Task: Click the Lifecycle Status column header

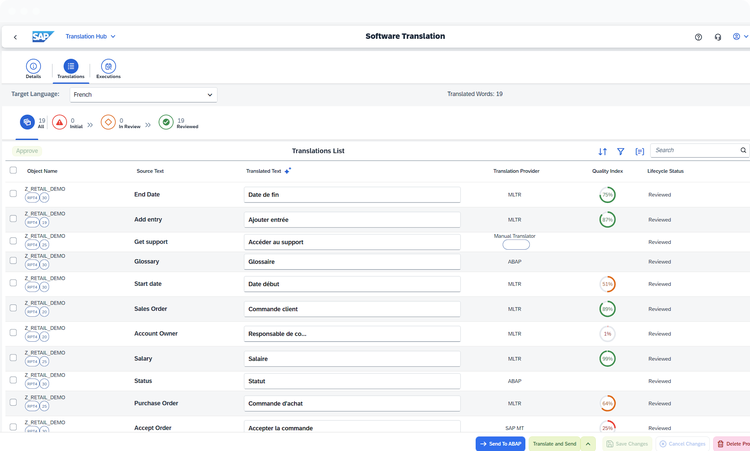Action: [665, 171]
